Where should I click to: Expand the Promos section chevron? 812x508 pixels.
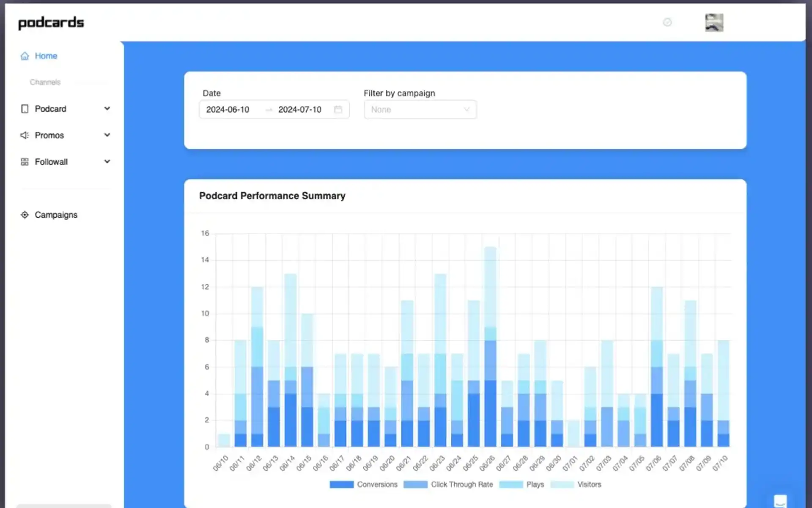tap(107, 135)
